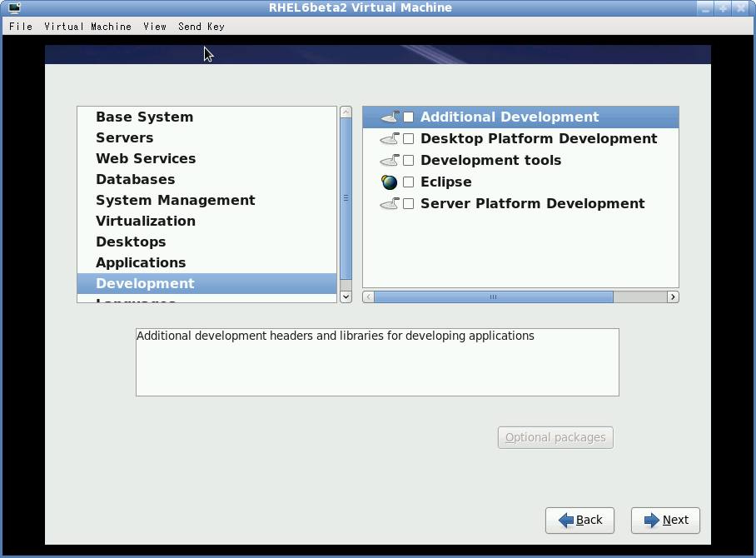
Task: Select the Development category
Action: [x=206, y=284]
